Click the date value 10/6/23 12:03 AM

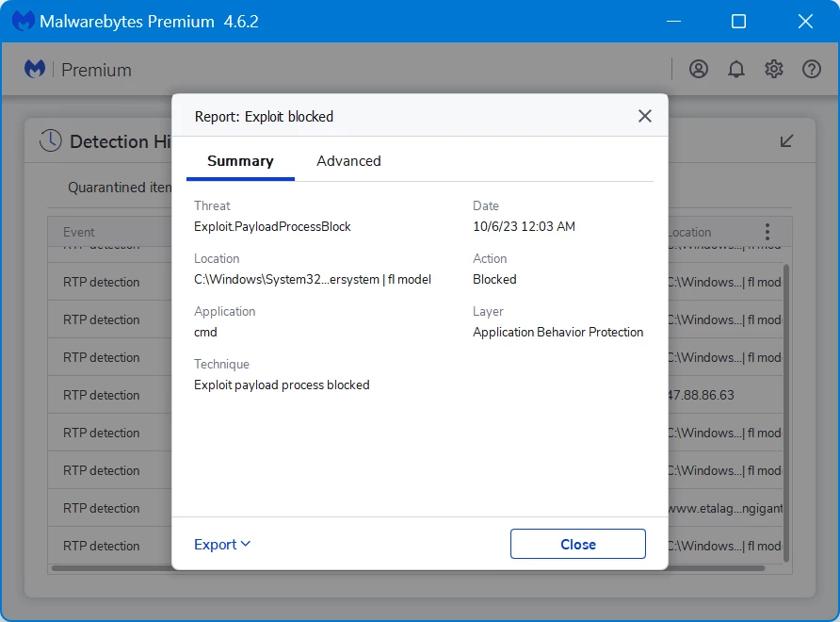[524, 226]
